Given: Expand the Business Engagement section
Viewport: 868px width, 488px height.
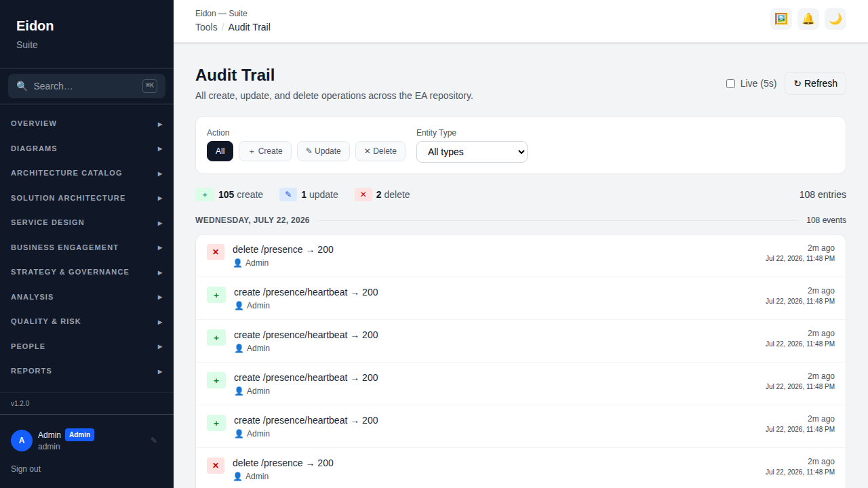Looking at the screenshot, I should click(x=87, y=247).
